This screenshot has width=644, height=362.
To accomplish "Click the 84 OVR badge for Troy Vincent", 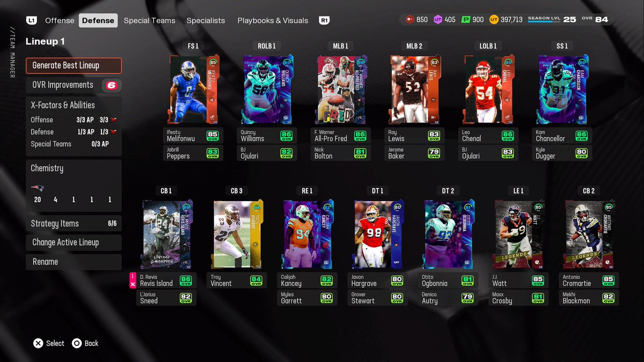I will coord(257,280).
